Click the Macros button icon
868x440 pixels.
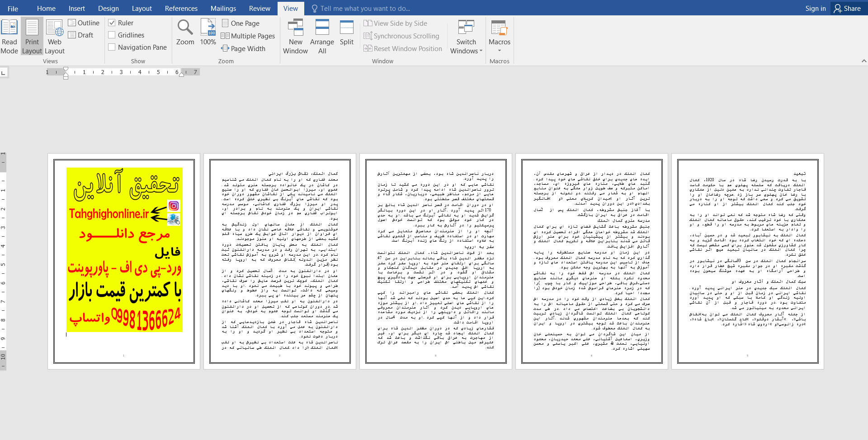[500, 28]
